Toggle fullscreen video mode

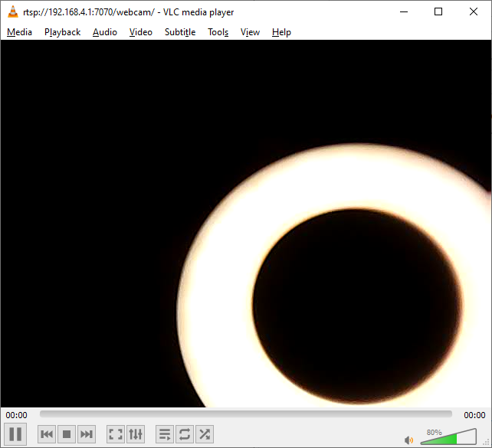tap(116, 434)
